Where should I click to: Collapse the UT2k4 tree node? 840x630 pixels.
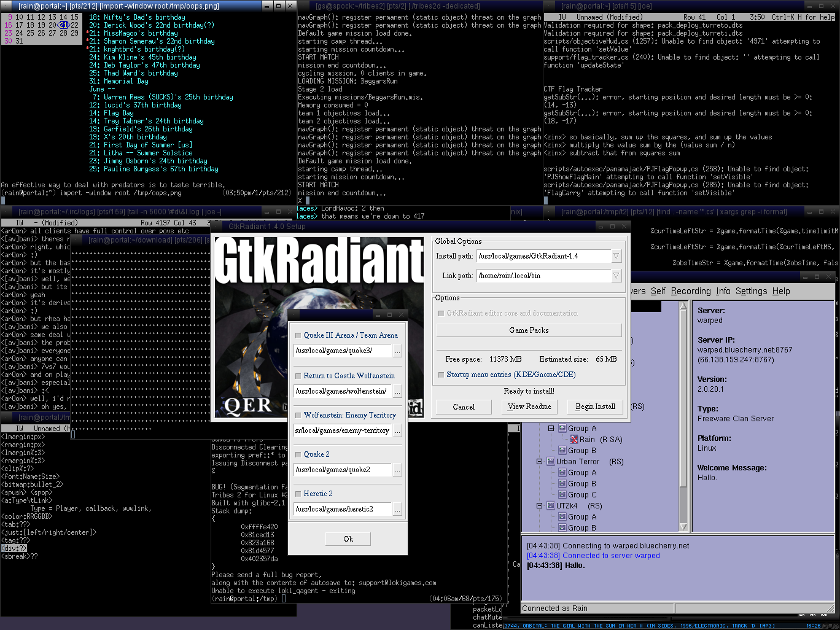coord(539,505)
